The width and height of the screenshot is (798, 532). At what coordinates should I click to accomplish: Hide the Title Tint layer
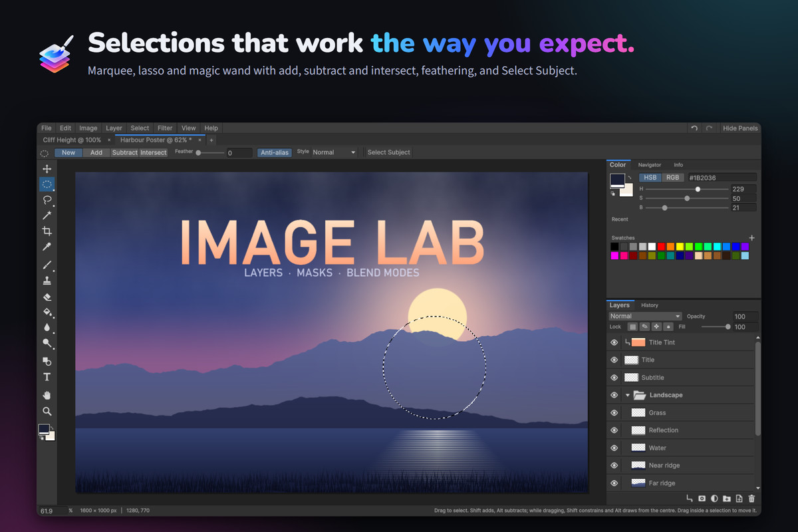click(x=614, y=342)
